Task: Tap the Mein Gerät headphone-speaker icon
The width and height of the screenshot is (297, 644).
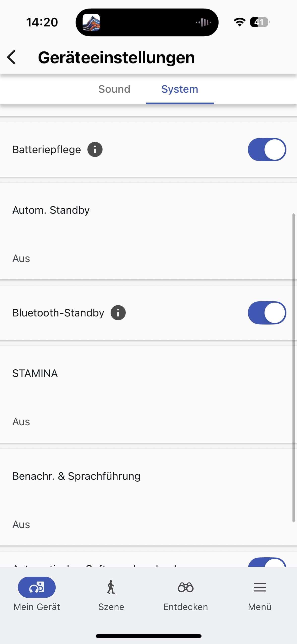Action: 37,587
